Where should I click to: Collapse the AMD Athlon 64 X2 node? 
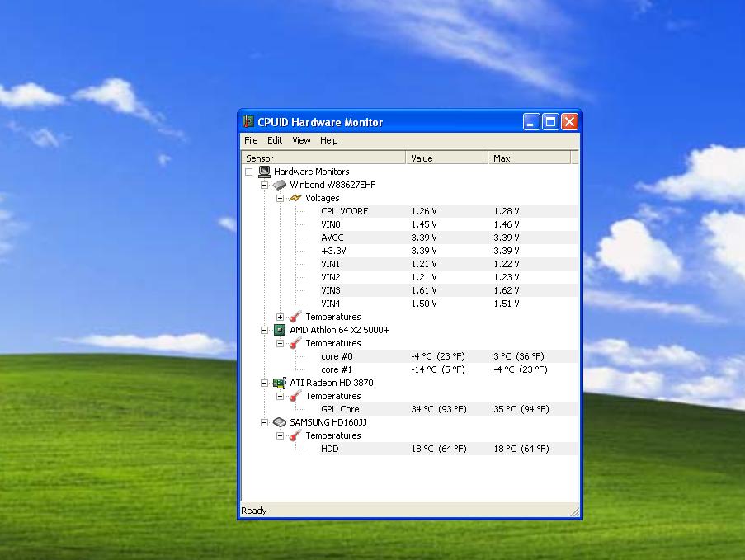(x=264, y=330)
